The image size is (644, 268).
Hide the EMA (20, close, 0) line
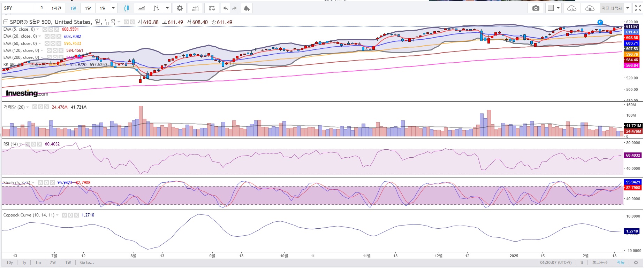pos(47,36)
